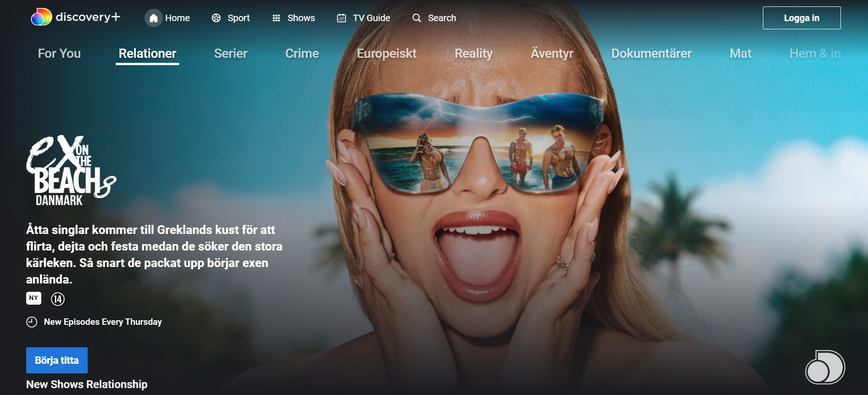Switch to the Crime tab
Image resolution: width=868 pixels, height=395 pixels.
pos(302,54)
